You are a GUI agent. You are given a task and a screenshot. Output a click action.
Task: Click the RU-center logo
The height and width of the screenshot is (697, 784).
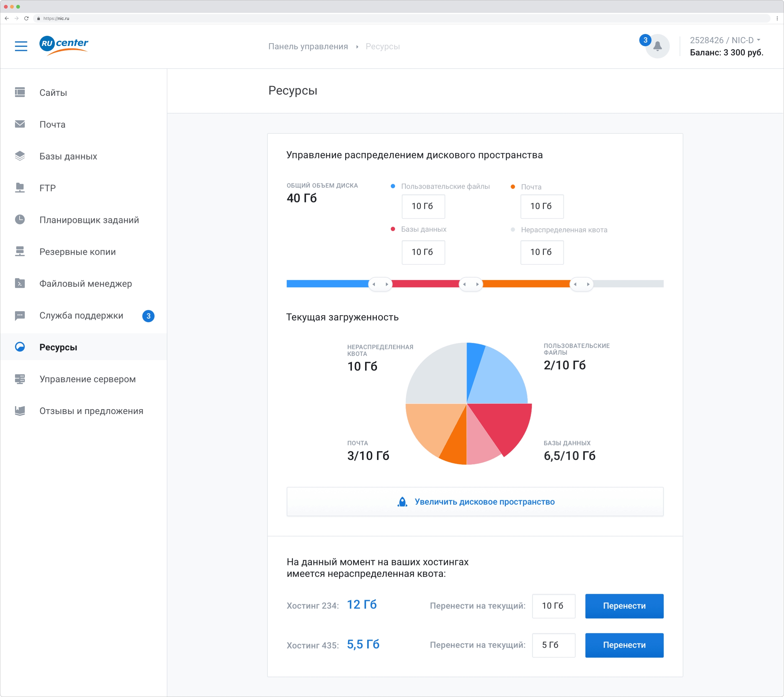tap(64, 45)
